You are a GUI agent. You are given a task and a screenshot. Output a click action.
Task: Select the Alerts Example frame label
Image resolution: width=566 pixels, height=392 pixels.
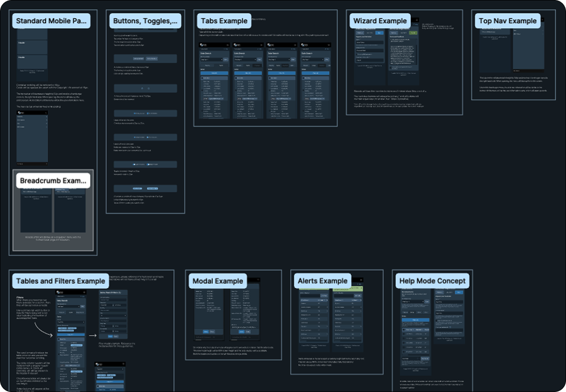[x=322, y=281]
